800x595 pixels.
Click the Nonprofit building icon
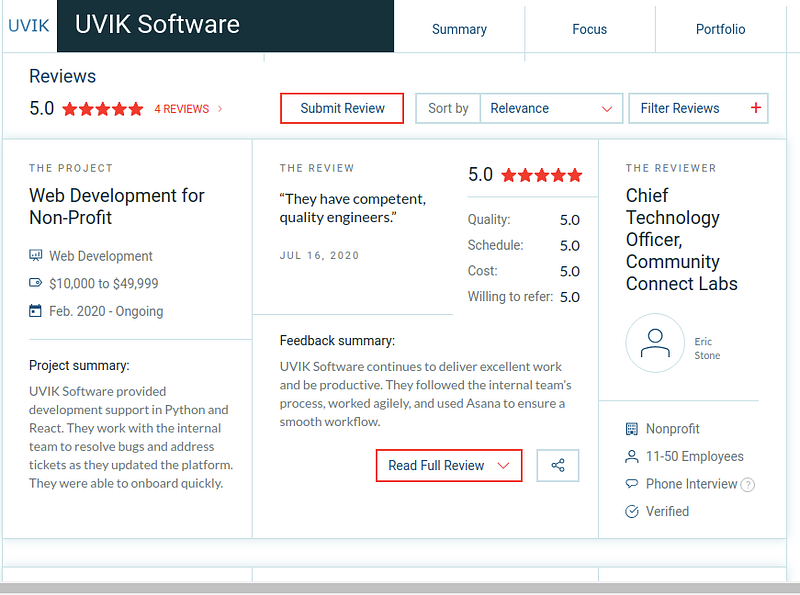(632, 429)
